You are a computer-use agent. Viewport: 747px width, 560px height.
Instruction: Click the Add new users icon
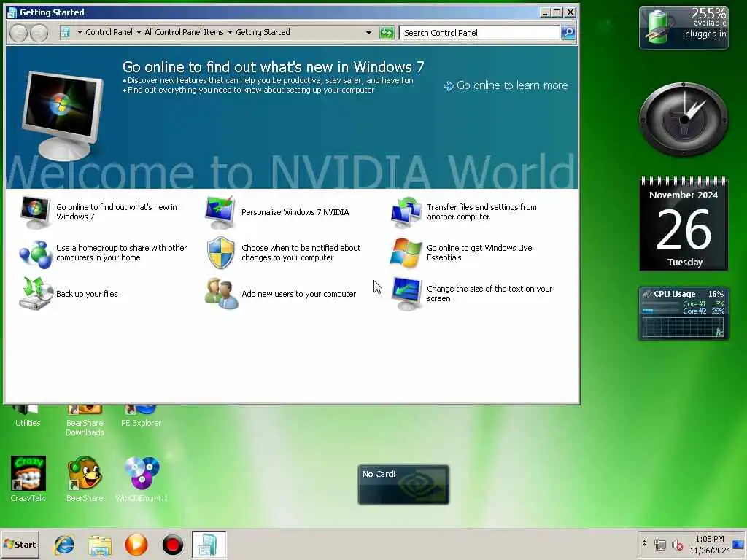tap(221, 294)
